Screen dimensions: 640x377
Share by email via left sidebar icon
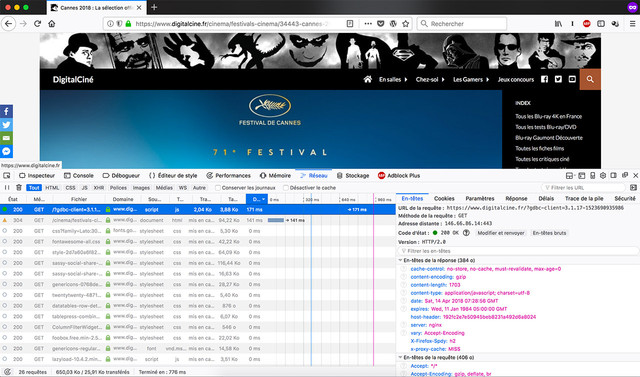click(6, 138)
